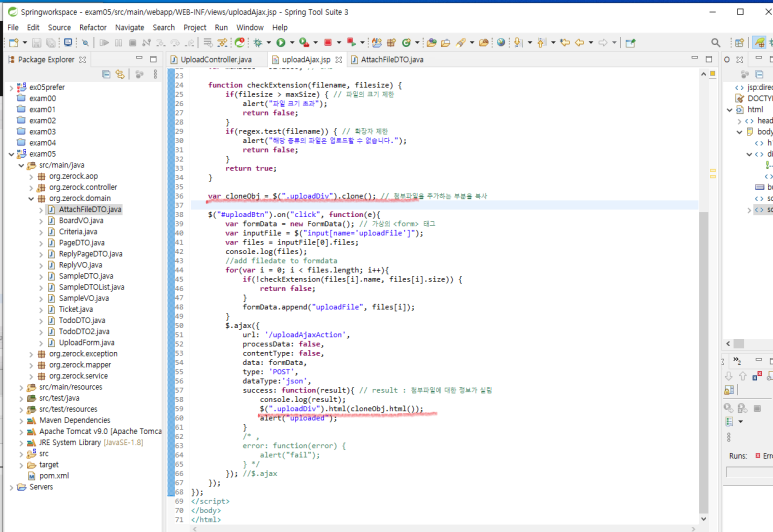Open the Debug configurations dropdown arrow
The image size is (773, 532).
pos(269,43)
